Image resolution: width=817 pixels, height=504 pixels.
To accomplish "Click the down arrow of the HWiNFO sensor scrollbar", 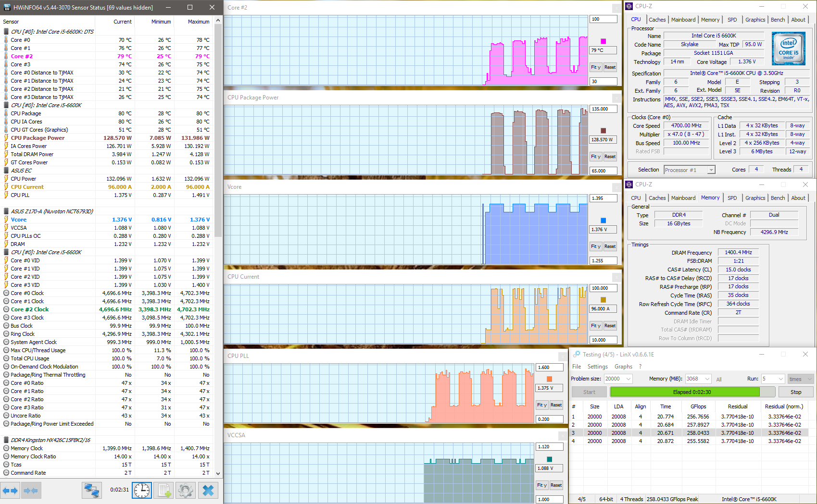I will 218,473.
